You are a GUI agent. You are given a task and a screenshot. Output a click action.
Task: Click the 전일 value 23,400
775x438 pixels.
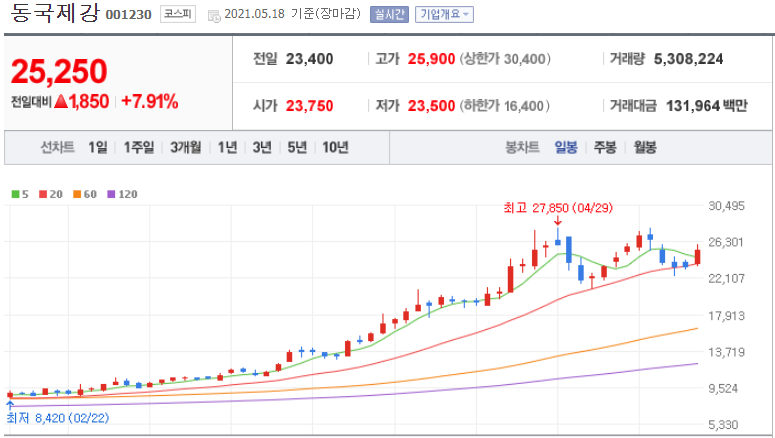pyautogui.click(x=309, y=59)
